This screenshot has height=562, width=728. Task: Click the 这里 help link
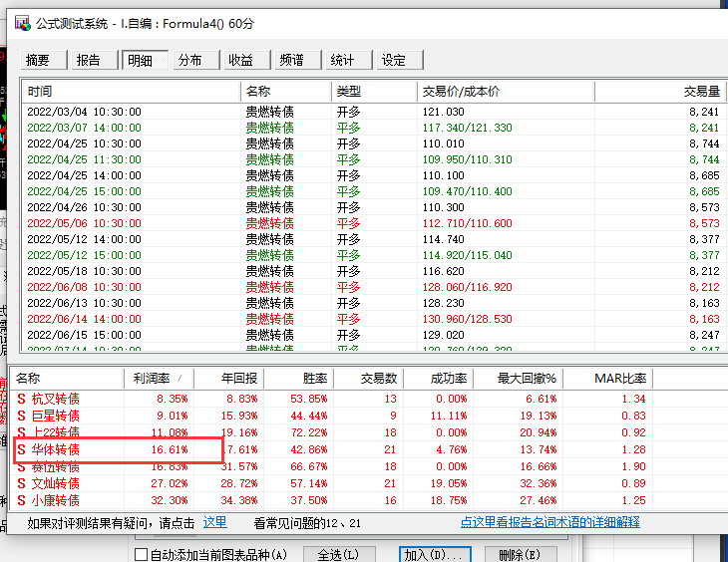click(215, 522)
